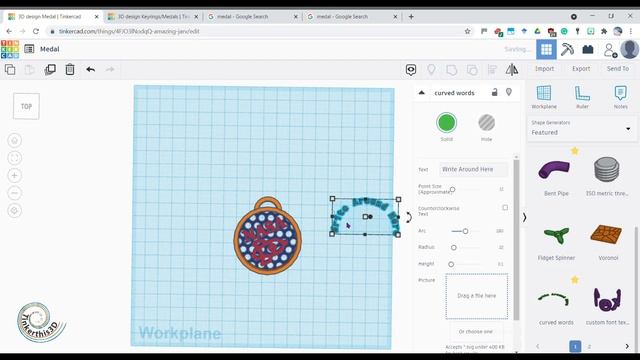Go to shapes page 2
Viewport: 640px width, 360px height.
[589, 347]
